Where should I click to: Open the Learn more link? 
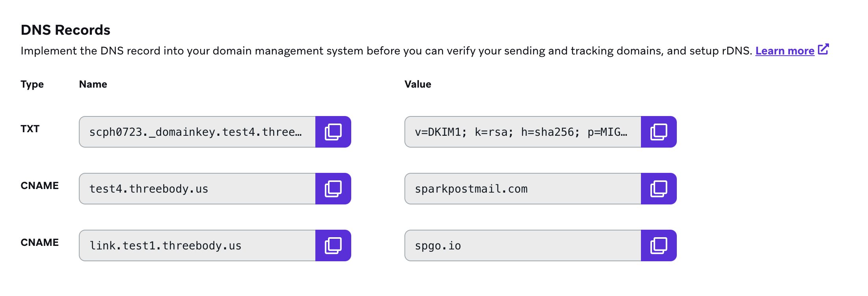point(784,51)
